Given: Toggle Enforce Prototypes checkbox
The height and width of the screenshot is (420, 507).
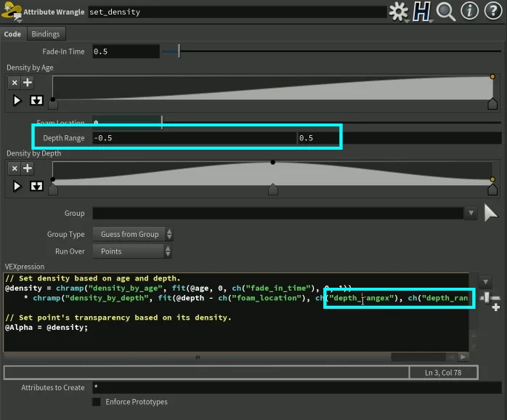Looking at the screenshot, I should 97,402.
